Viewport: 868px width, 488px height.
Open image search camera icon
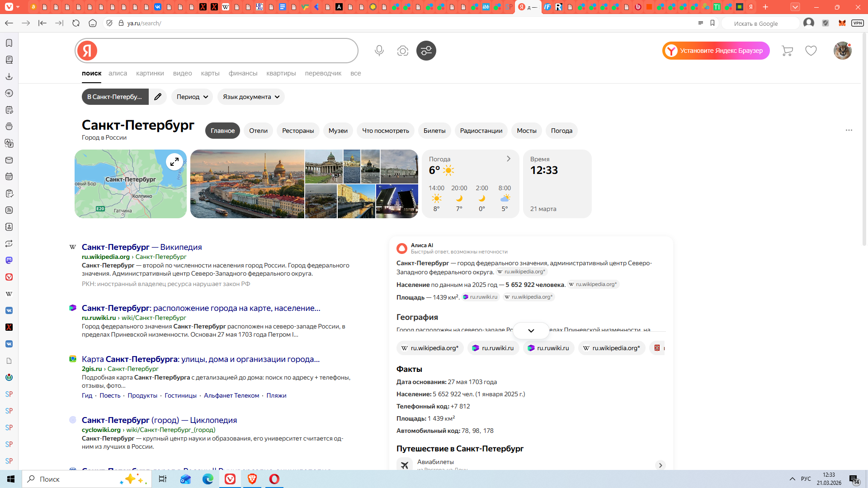tap(402, 51)
